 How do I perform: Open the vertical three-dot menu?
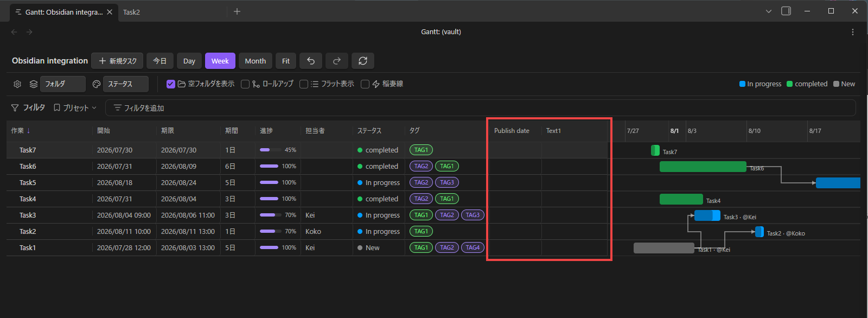pos(853,32)
